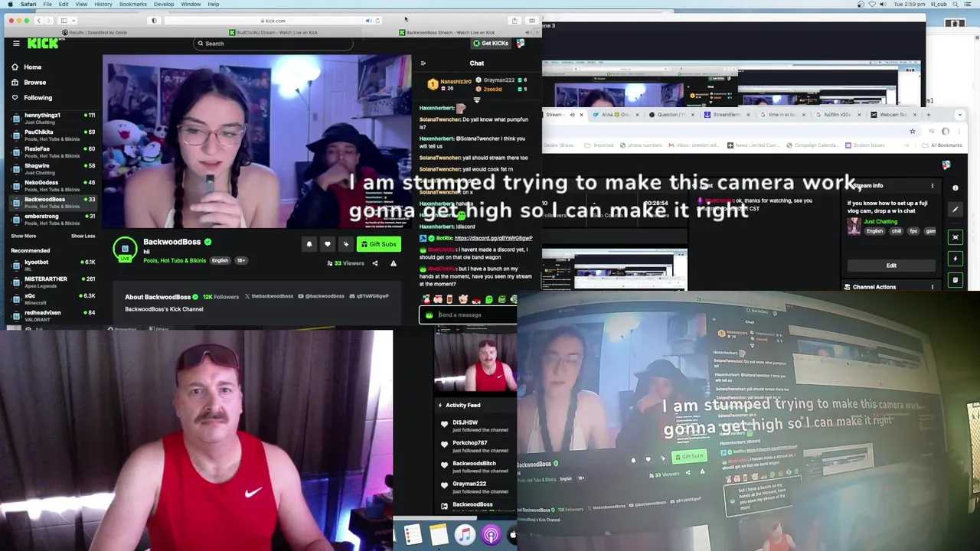Toggle Safari sidebar button
Screen dimensions: 980x551
(x=64, y=21)
